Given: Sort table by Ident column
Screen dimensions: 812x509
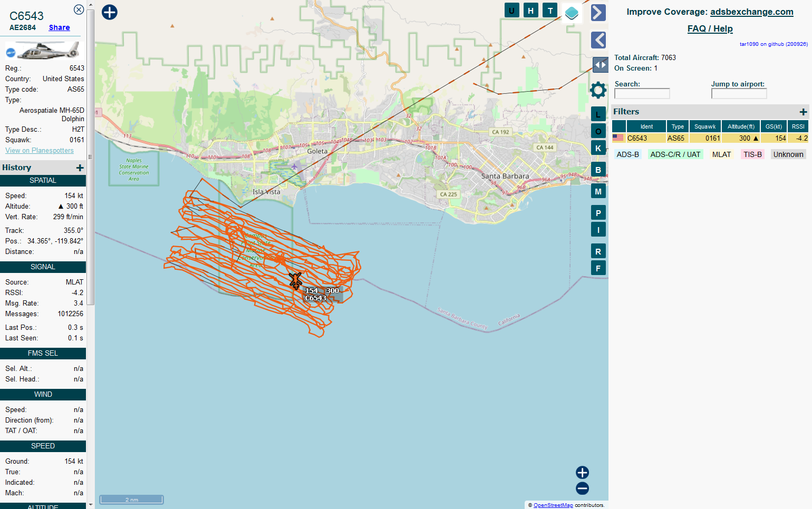Looking at the screenshot, I should (x=646, y=126).
